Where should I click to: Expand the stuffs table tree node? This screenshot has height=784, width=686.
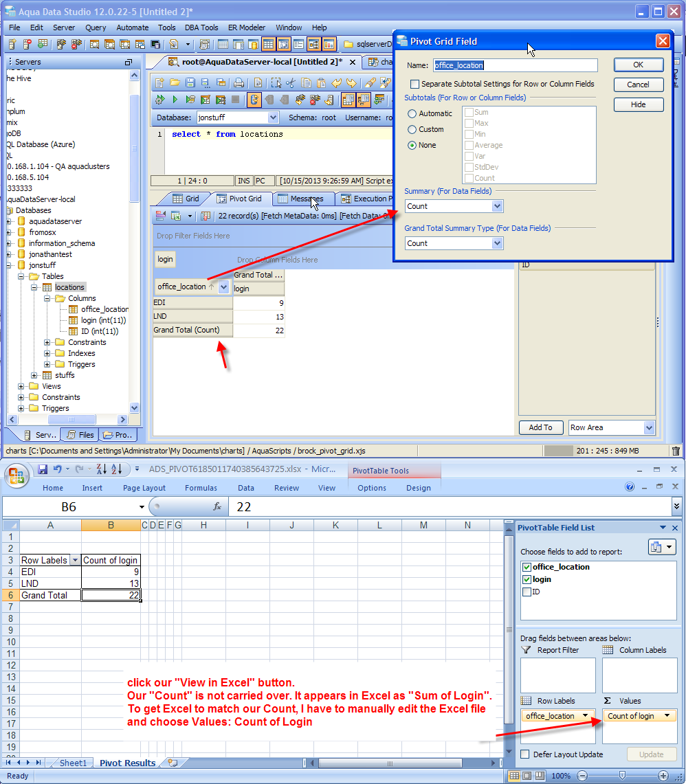(x=34, y=375)
